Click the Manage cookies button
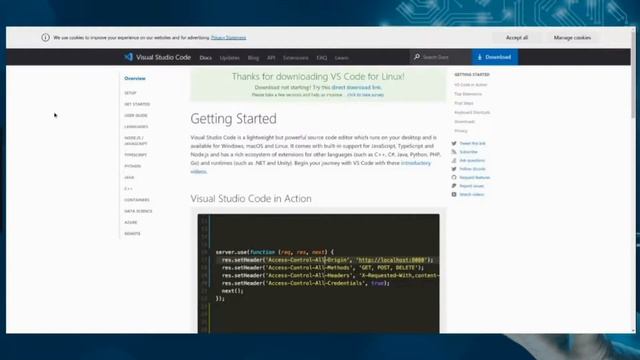The width and height of the screenshot is (640, 360). tap(572, 38)
